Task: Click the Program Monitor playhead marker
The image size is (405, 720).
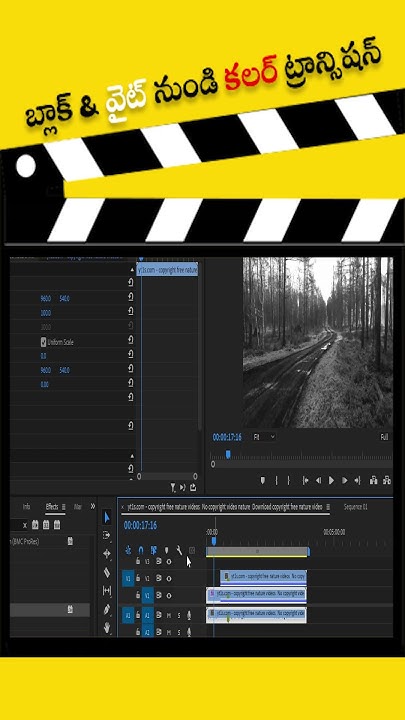Action: [228, 454]
